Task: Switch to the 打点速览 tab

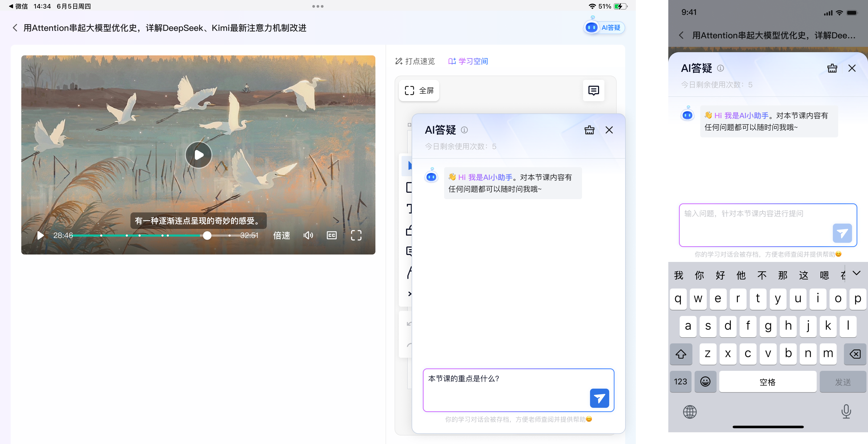Action: coord(415,61)
